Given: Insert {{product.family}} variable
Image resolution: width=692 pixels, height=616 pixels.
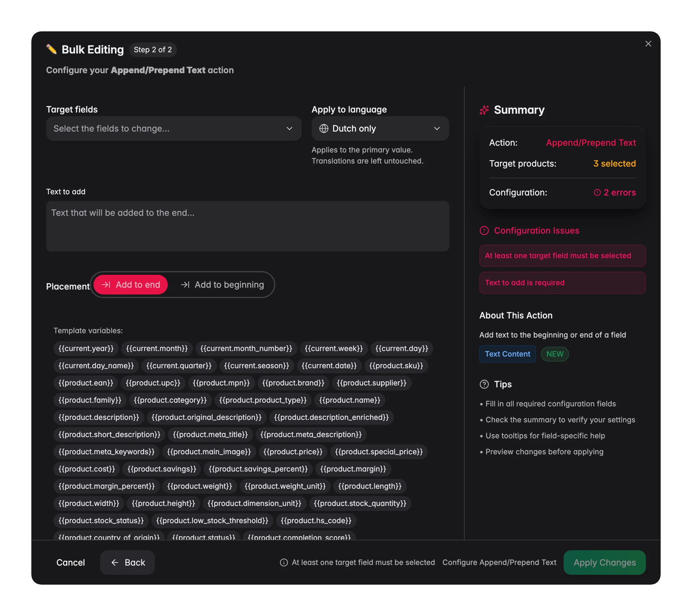Looking at the screenshot, I should 90,400.
